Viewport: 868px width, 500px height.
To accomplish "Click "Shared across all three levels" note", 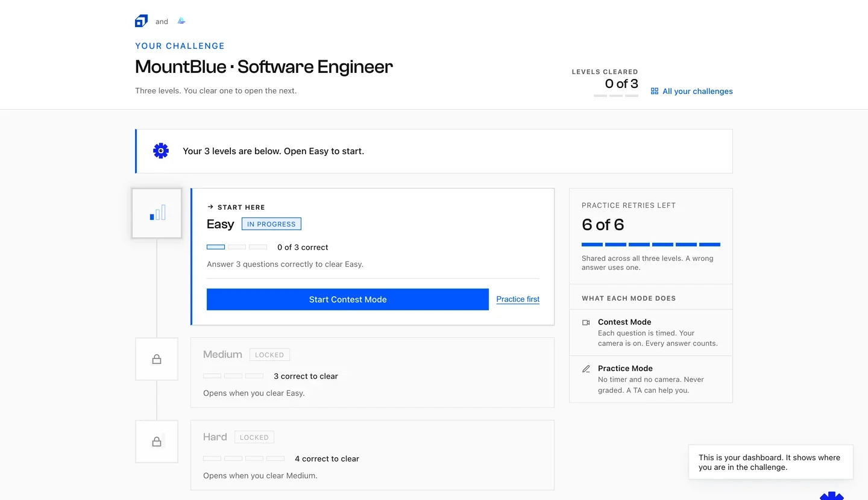I will (x=647, y=263).
